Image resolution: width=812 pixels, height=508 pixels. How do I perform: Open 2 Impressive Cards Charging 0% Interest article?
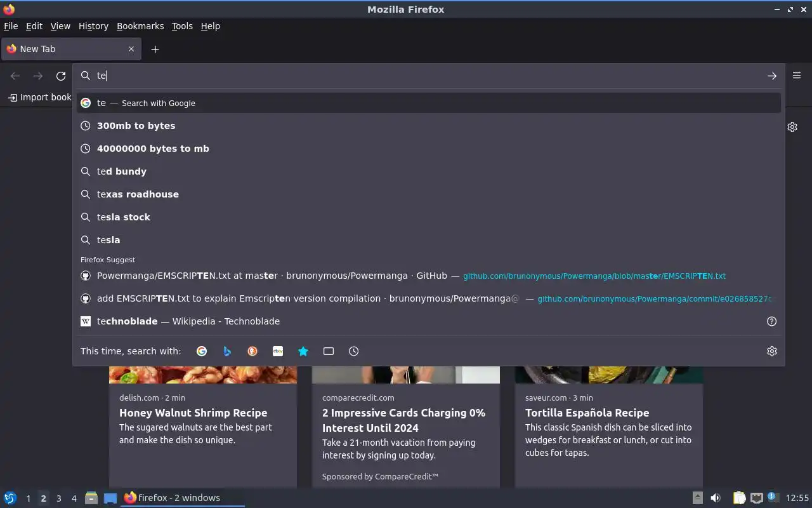pos(403,420)
